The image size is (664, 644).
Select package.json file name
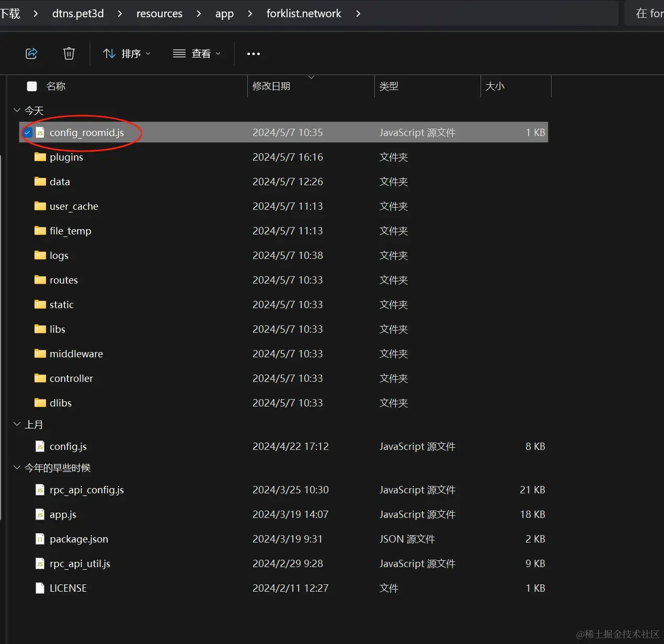point(79,539)
